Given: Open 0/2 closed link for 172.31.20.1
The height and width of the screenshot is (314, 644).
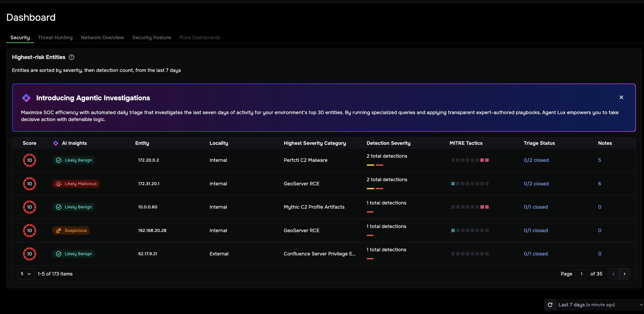Looking at the screenshot, I should pyautogui.click(x=536, y=184).
